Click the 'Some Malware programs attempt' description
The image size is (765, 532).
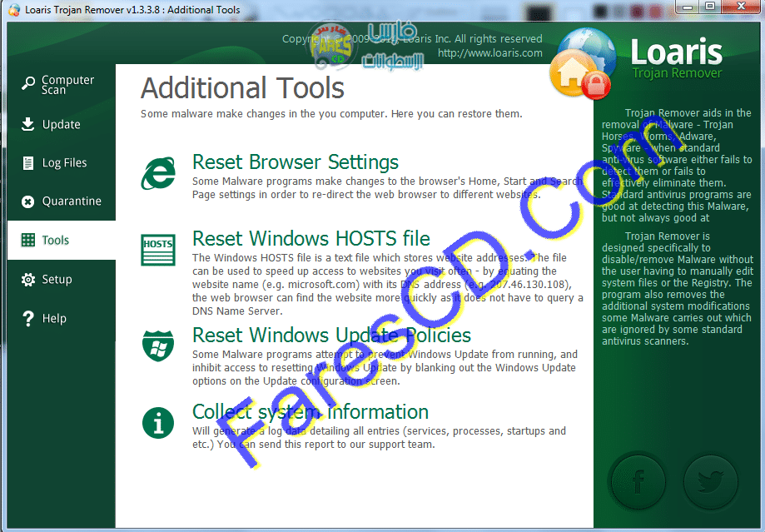point(385,367)
